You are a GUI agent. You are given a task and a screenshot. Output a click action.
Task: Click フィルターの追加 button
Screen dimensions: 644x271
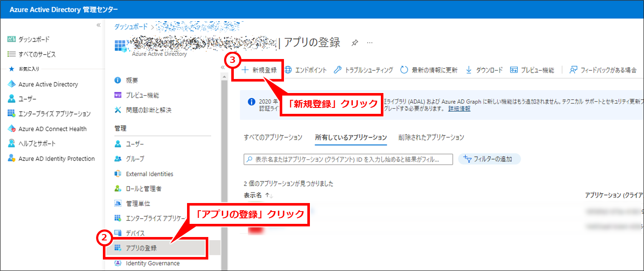click(x=489, y=159)
